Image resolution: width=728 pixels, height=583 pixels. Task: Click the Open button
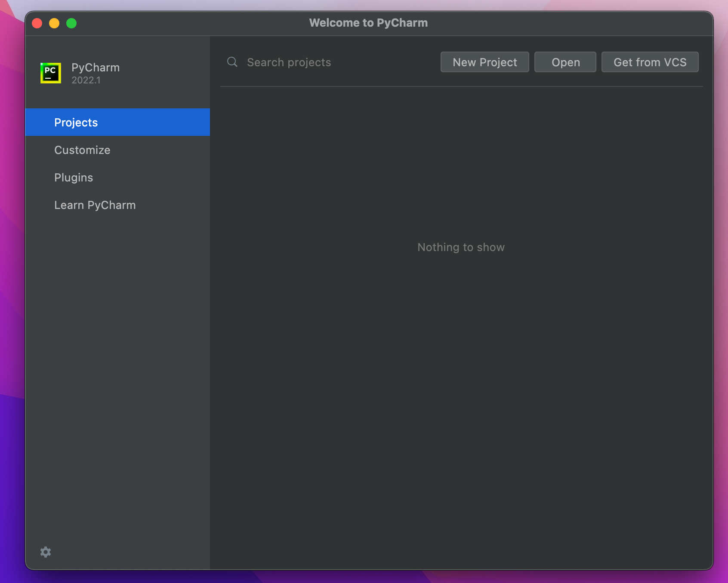pos(565,62)
